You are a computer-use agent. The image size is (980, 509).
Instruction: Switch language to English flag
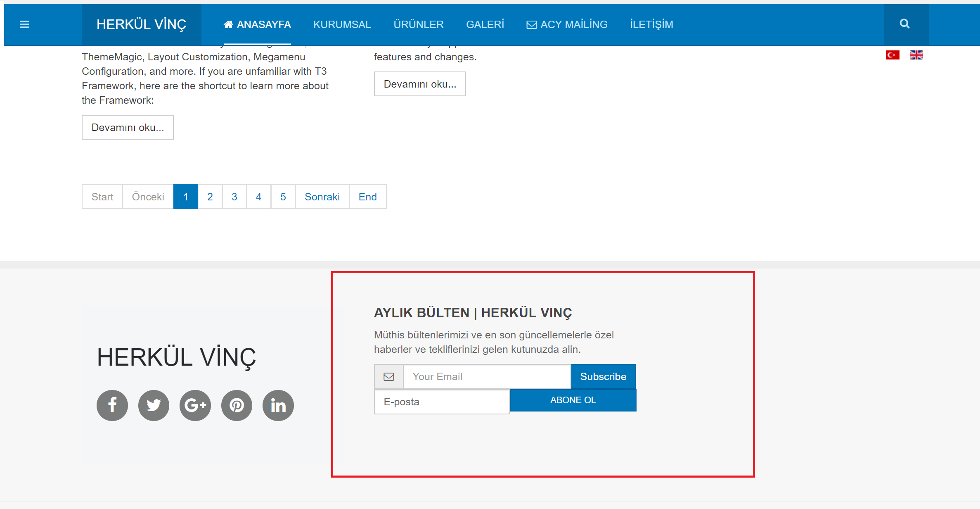coord(916,55)
